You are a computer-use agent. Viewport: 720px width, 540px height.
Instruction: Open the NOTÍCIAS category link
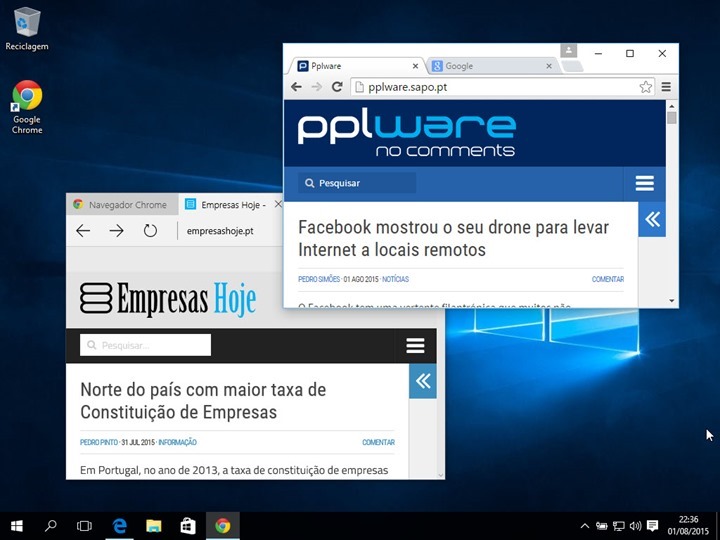[x=395, y=279]
